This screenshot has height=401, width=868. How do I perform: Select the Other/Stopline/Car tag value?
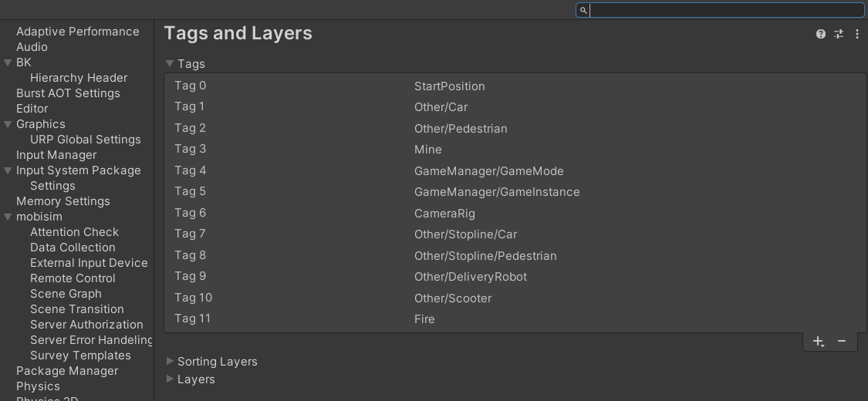point(465,234)
